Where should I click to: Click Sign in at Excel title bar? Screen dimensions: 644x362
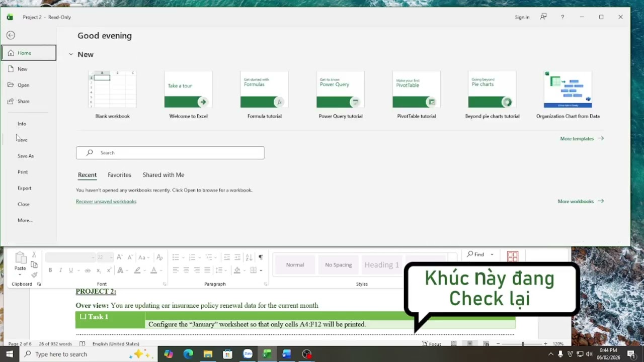(x=522, y=17)
